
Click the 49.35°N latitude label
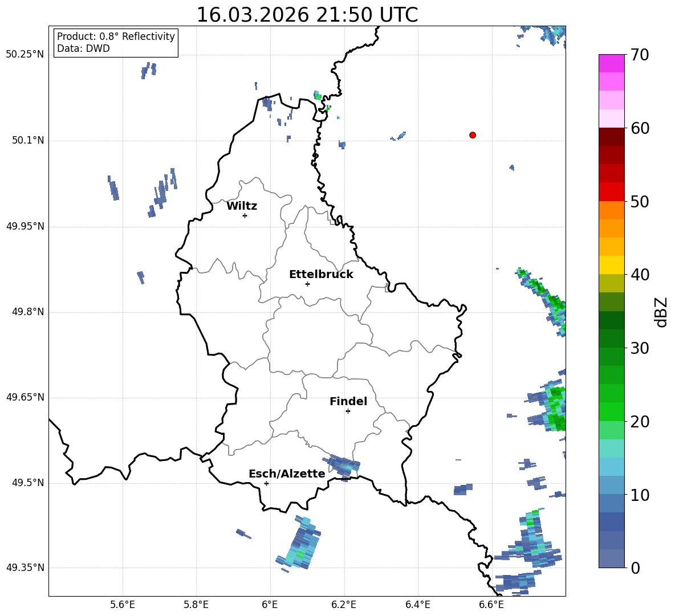pos(25,568)
